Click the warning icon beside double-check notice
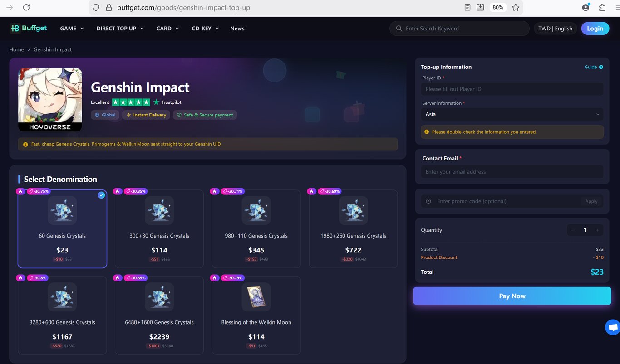This screenshot has height=364, width=620. click(426, 132)
